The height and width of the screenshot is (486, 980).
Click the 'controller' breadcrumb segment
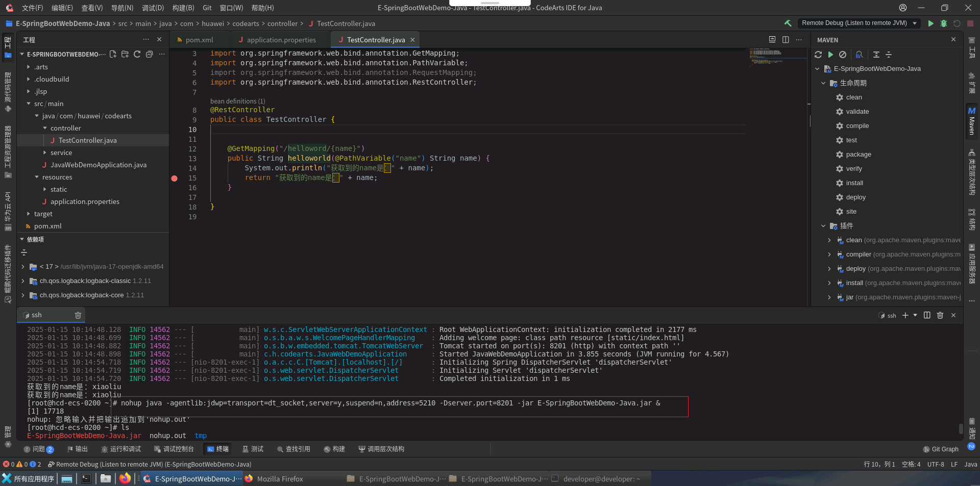pos(282,23)
